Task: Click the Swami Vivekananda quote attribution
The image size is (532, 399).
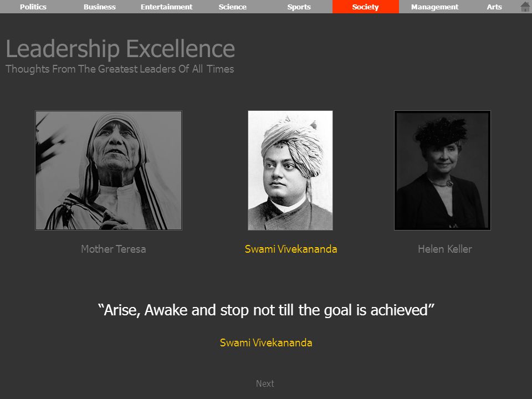Action: [x=266, y=342]
